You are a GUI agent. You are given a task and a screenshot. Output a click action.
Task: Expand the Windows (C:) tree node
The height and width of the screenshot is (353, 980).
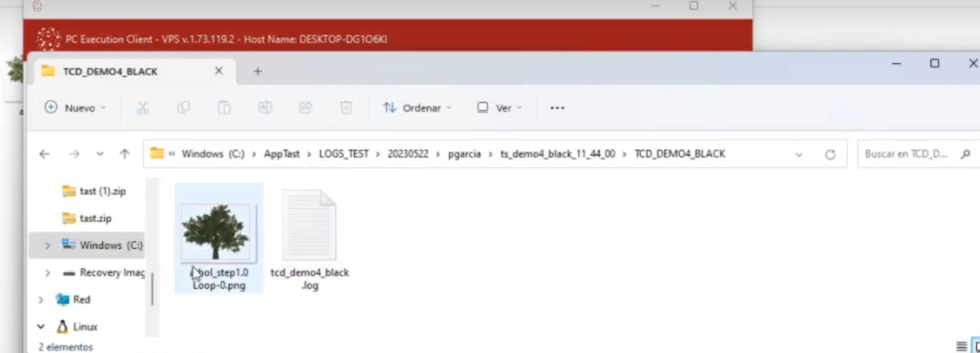47,245
